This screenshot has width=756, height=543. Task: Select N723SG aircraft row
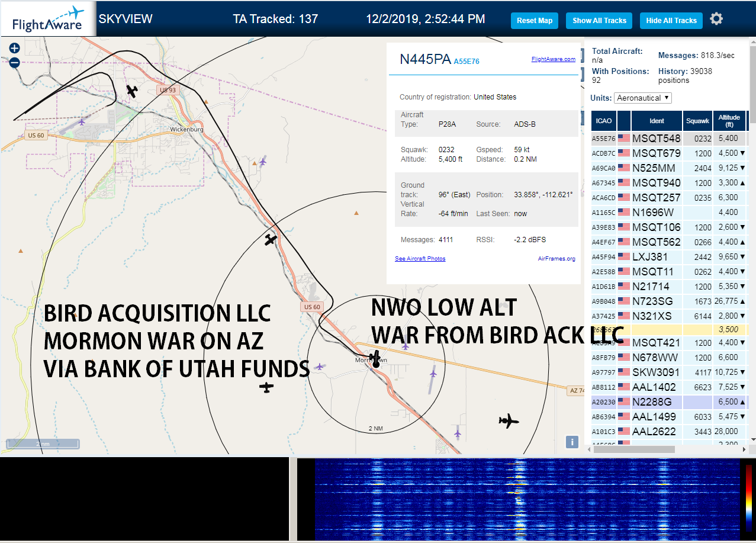(x=669, y=301)
